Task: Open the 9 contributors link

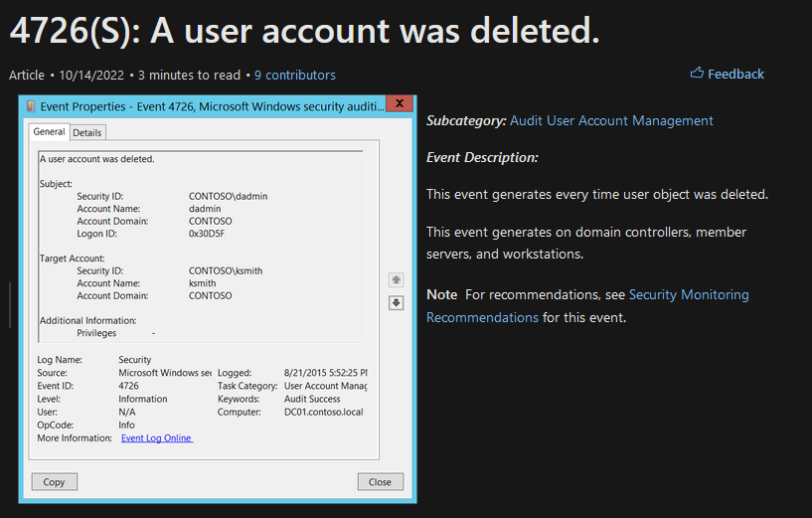Action: 294,76
